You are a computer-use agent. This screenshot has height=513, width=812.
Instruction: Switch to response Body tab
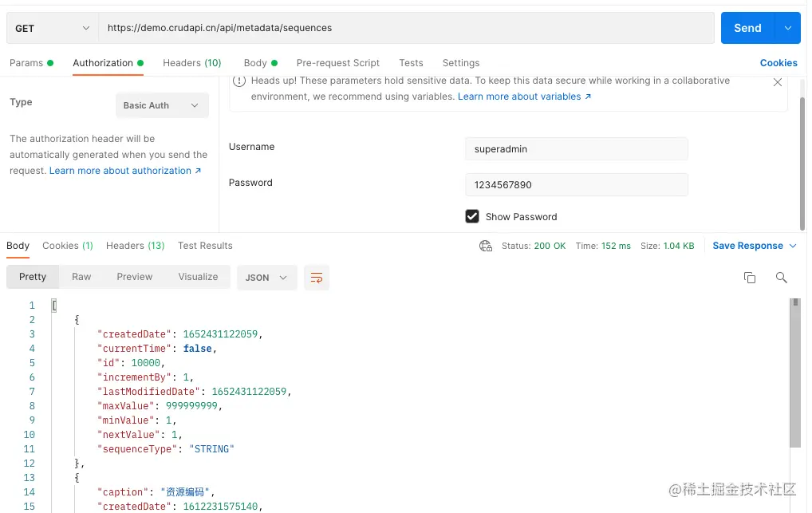pos(18,246)
